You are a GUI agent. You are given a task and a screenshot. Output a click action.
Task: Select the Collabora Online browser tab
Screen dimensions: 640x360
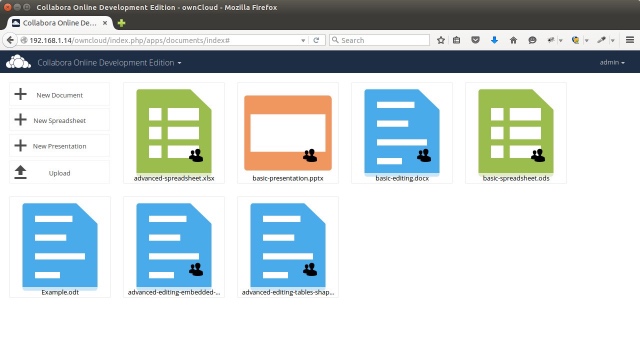(60, 23)
